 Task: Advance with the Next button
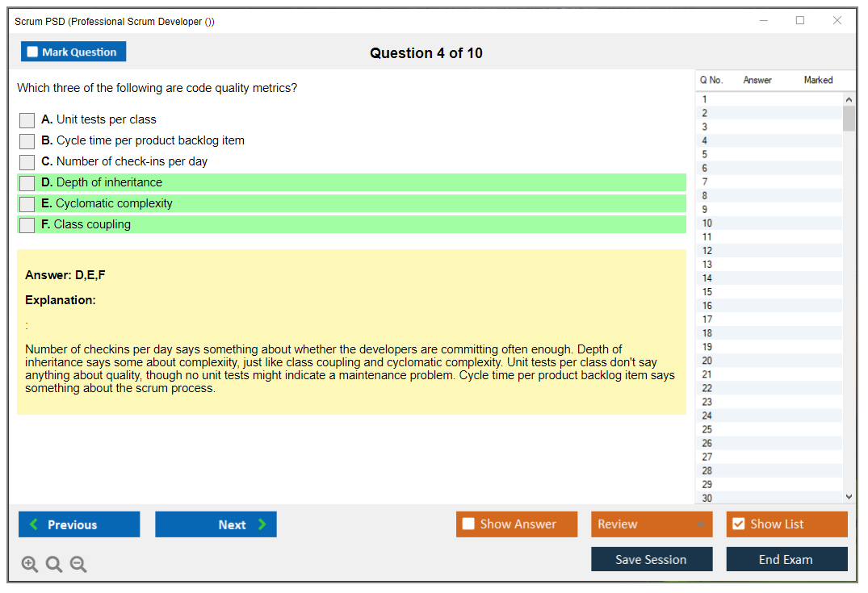(216, 524)
